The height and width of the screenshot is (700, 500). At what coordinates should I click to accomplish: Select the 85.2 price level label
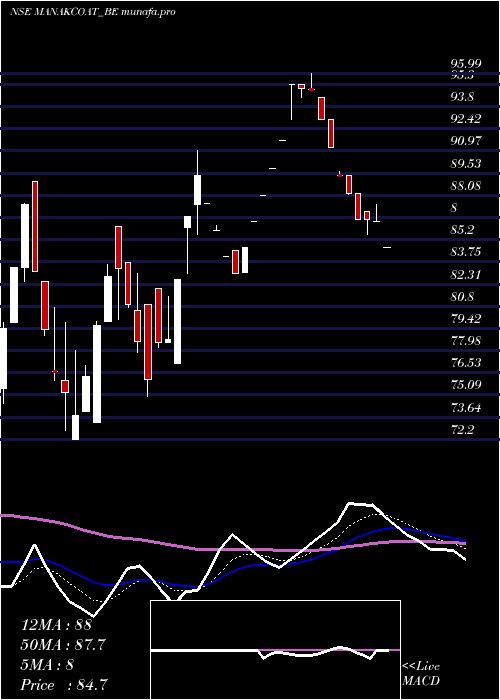click(x=462, y=230)
